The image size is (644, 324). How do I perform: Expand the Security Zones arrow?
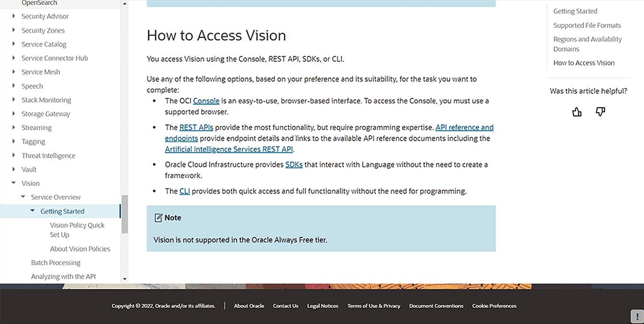(14, 30)
